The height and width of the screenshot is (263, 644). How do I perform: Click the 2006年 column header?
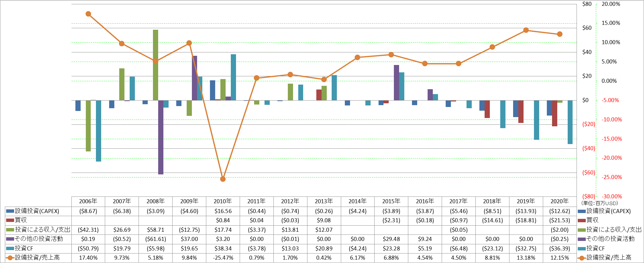pos(88,201)
